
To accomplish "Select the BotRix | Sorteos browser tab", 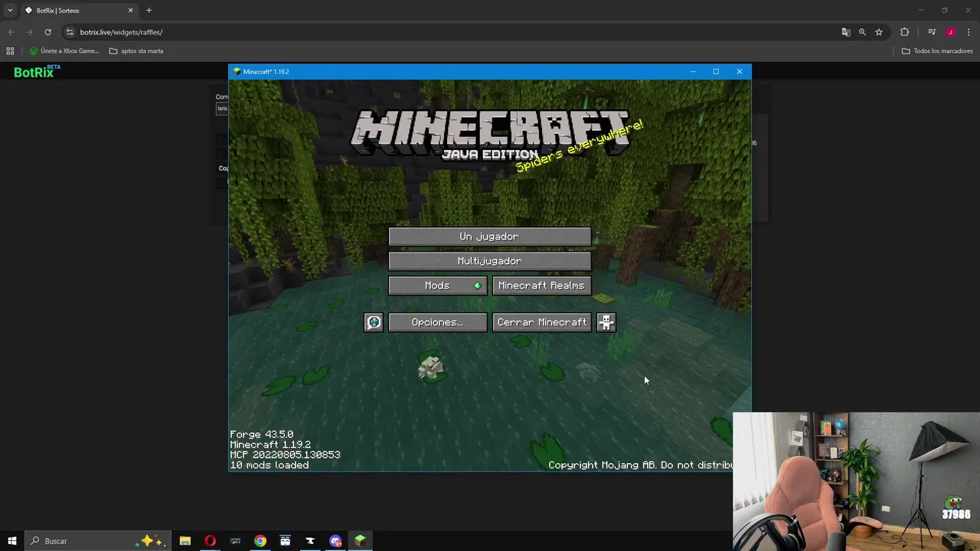I will 78,11.
